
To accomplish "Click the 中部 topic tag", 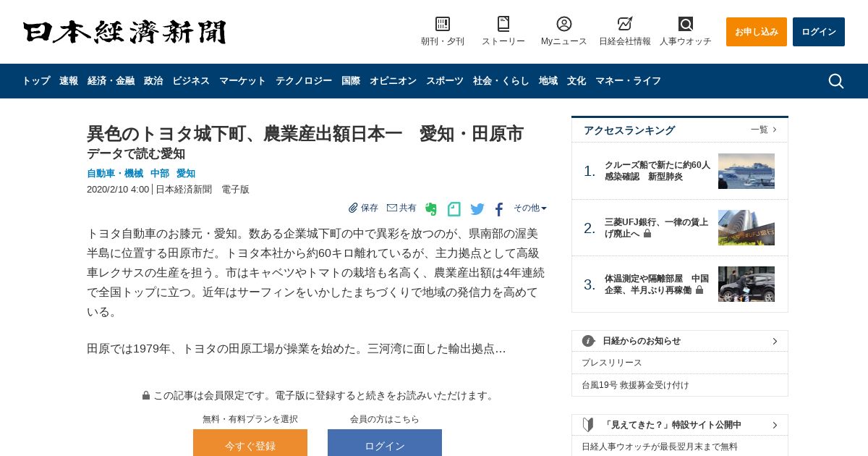I will tap(160, 174).
